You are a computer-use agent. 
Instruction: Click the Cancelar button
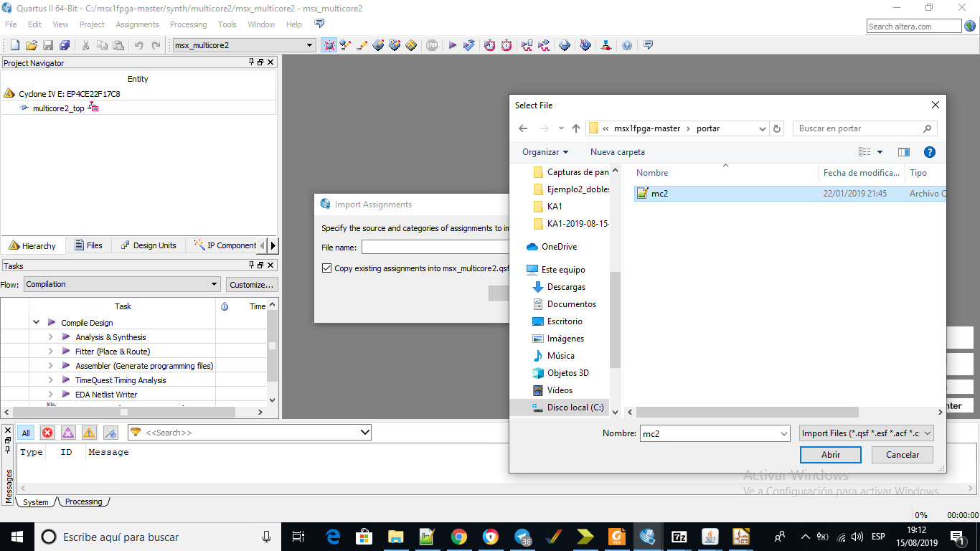pyautogui.click(x=902, y=454)
